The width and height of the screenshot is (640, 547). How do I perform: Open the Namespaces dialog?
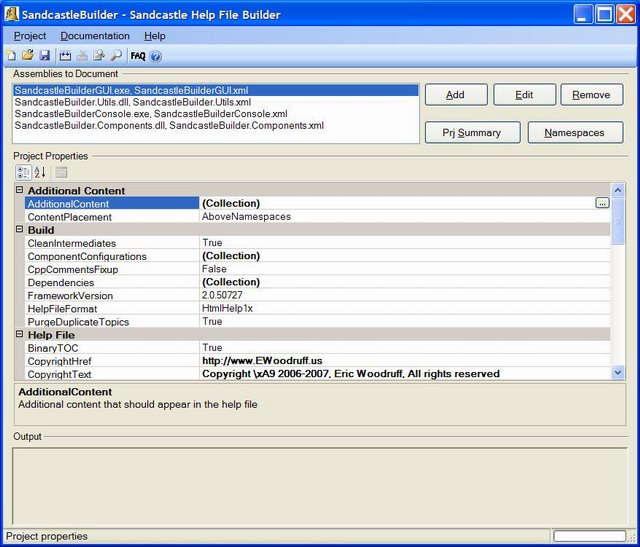point(575,132)
